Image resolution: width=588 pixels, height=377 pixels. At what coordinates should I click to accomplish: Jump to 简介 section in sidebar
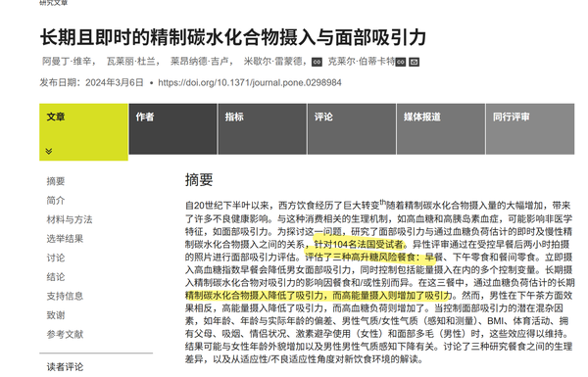point(56,201)
